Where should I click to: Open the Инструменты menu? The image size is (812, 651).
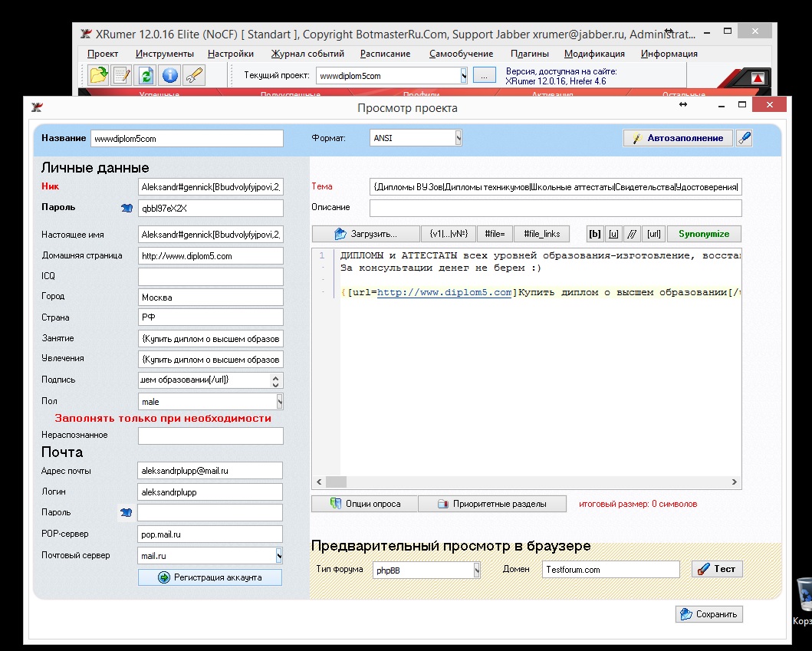click(165, 54)
